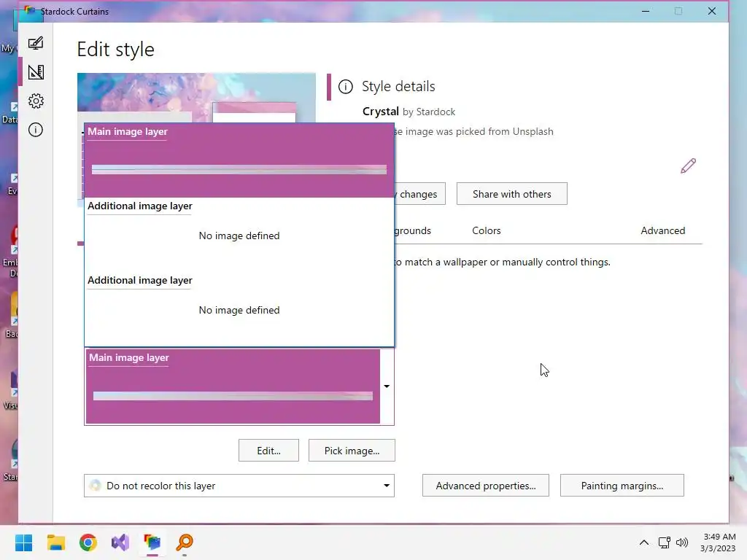Open the magnifier search app in the taskbar

click(x=185, y=542)
